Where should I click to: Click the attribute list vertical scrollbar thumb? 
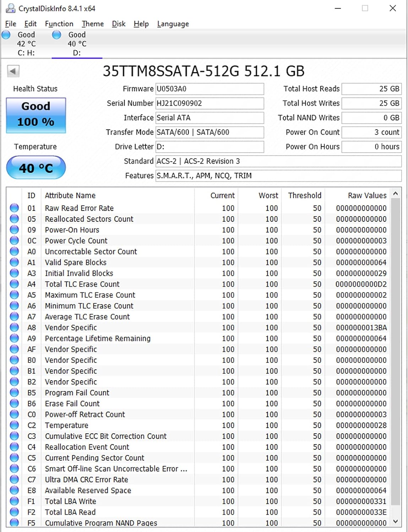(x=396, y=351)
